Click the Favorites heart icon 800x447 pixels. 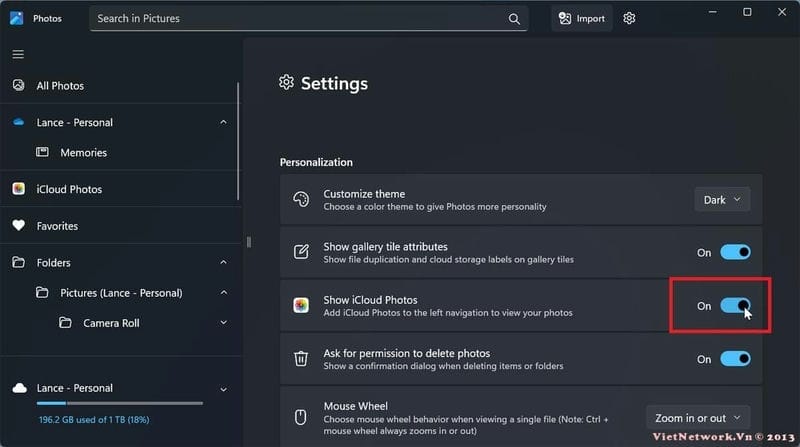click(x=18, y=226)
